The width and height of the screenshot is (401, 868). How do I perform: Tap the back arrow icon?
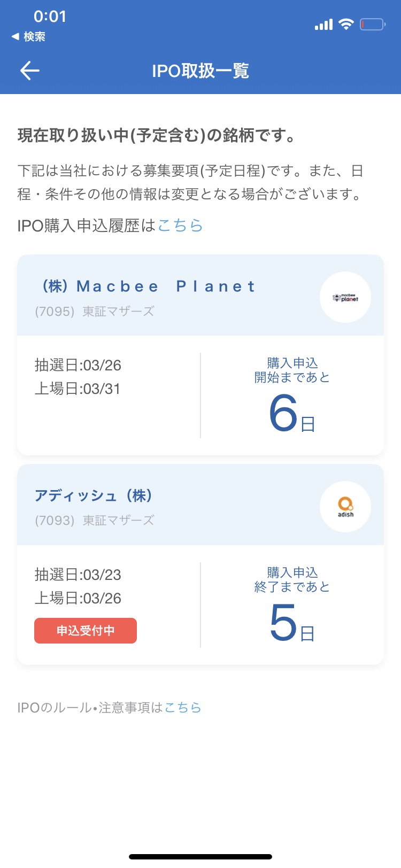(x=30, y=71)
